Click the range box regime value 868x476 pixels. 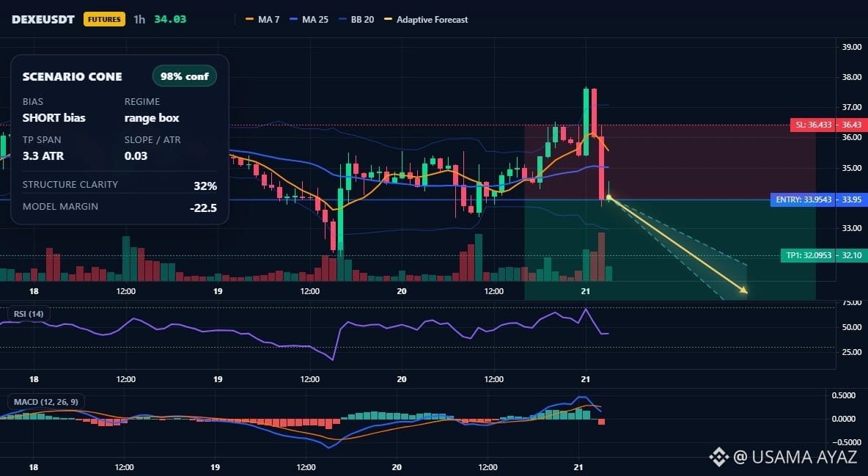click(x=152, y=117)
